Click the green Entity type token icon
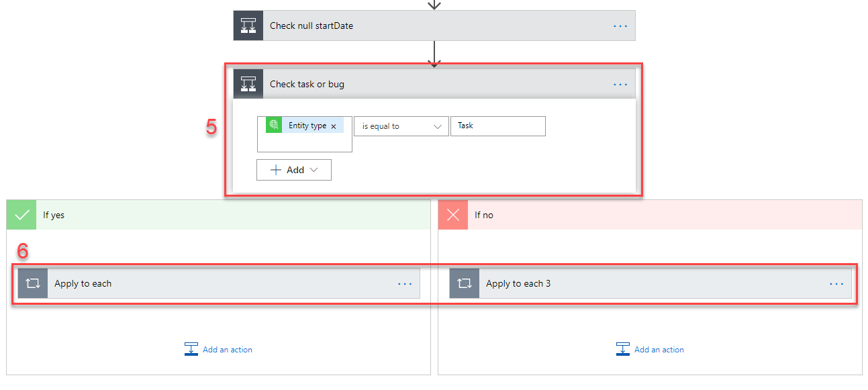This screenshot has height=390, width=868. click(274, 125)
